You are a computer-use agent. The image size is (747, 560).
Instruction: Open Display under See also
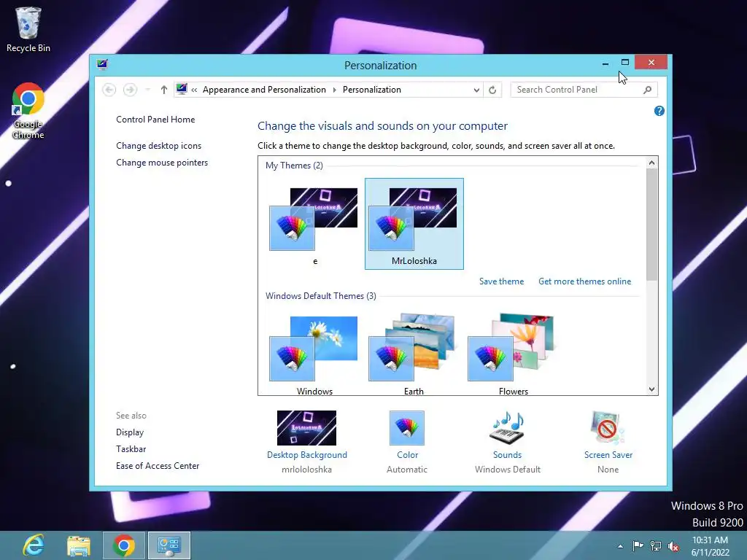click(x=130, y=432)
